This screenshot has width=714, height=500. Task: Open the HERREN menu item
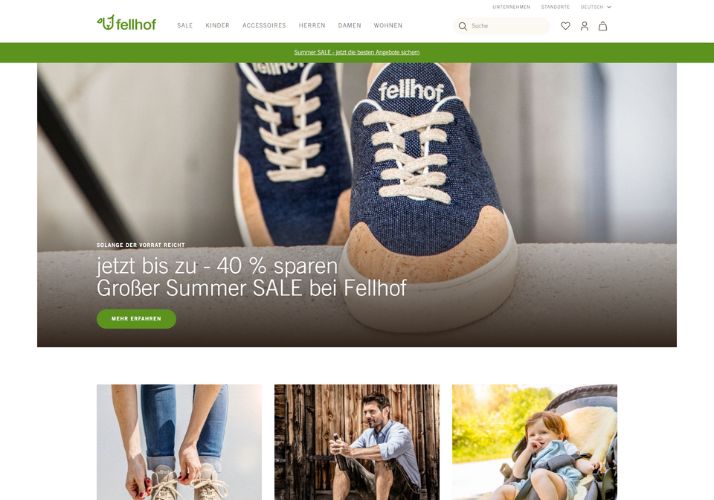(312, 26)
